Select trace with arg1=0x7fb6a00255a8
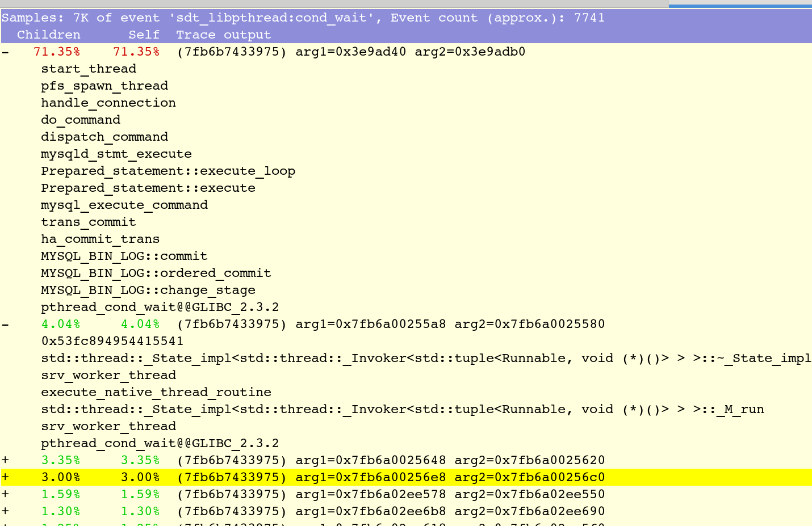This screenshot has width=812, height=526. [x=391, y=324]
